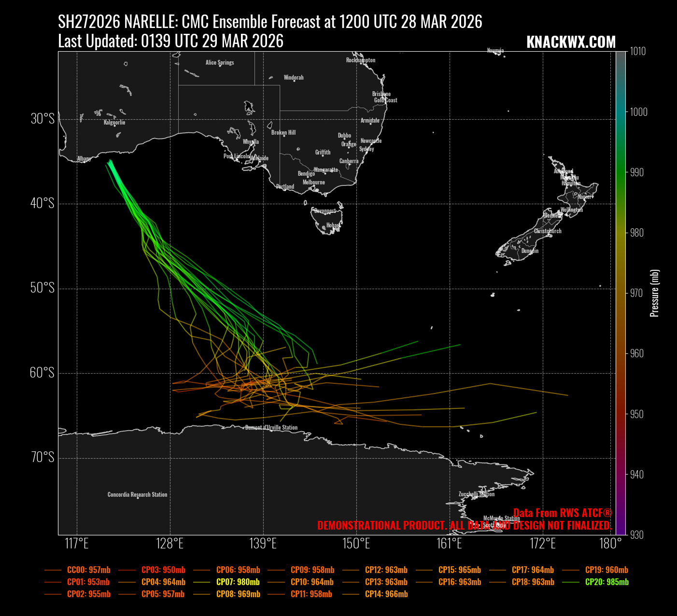
Task: Select the CP07: 980mb legend entry
Action: (x=238, y=582)
